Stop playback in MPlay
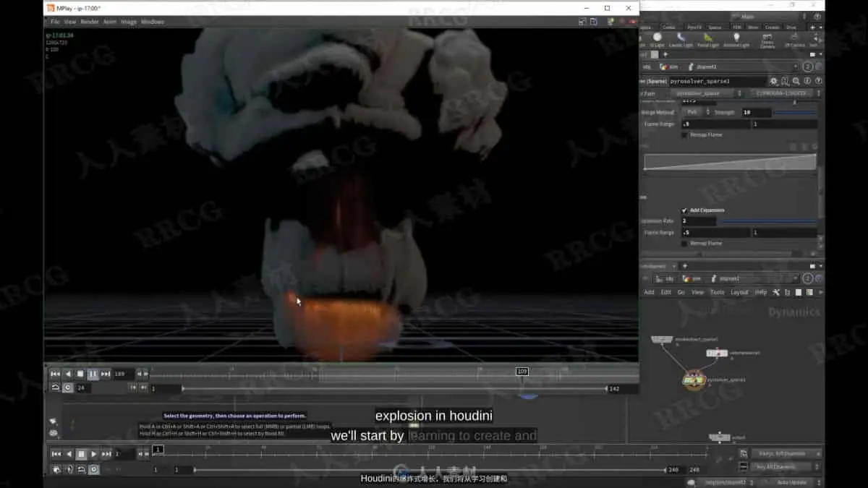The height and width of the screenshot is (488, 868). pyautogui.click(x=80, y=374)
